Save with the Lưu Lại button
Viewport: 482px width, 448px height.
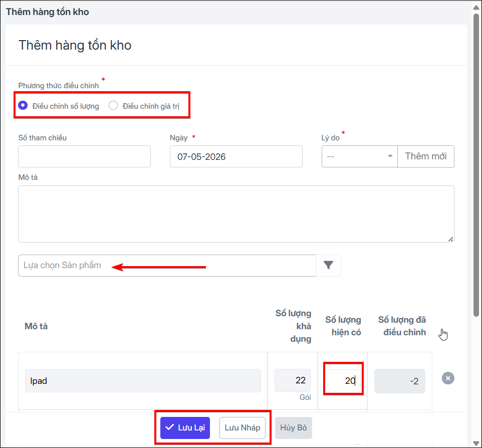coord(185,428)
